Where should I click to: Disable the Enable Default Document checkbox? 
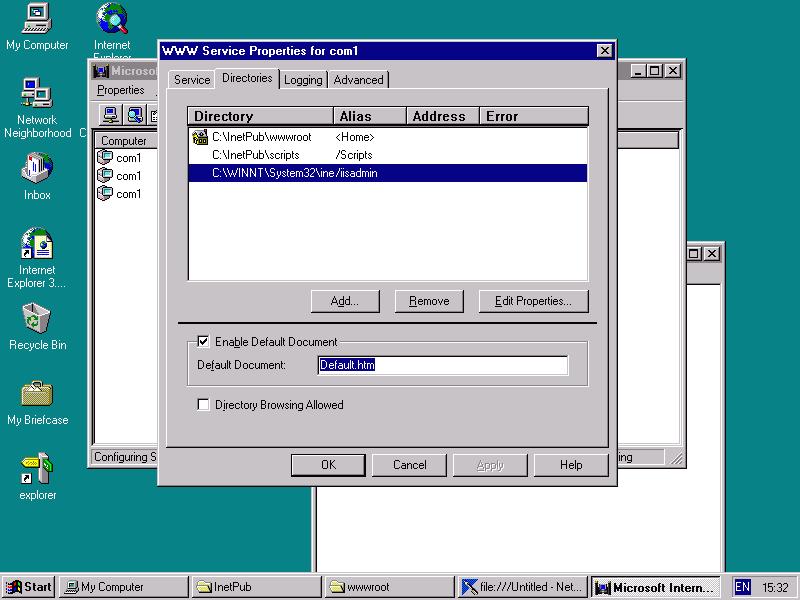pos(204,342)
